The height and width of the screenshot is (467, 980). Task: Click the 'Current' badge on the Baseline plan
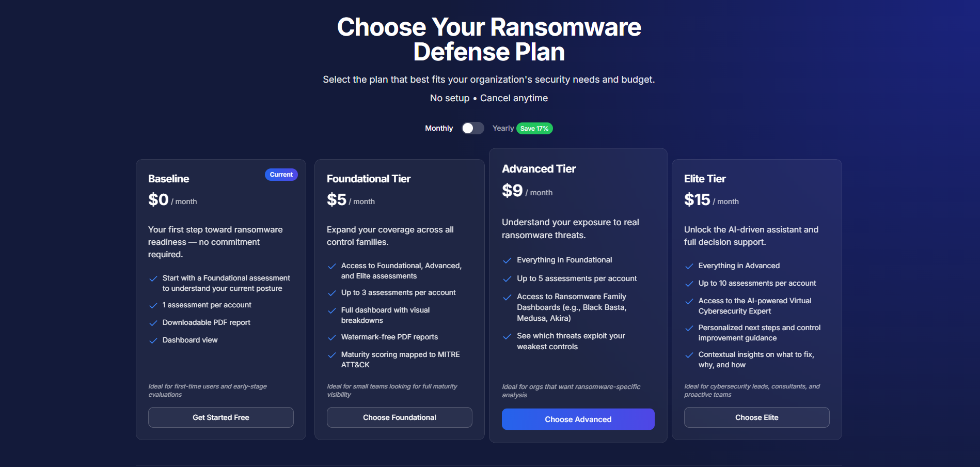281,174
